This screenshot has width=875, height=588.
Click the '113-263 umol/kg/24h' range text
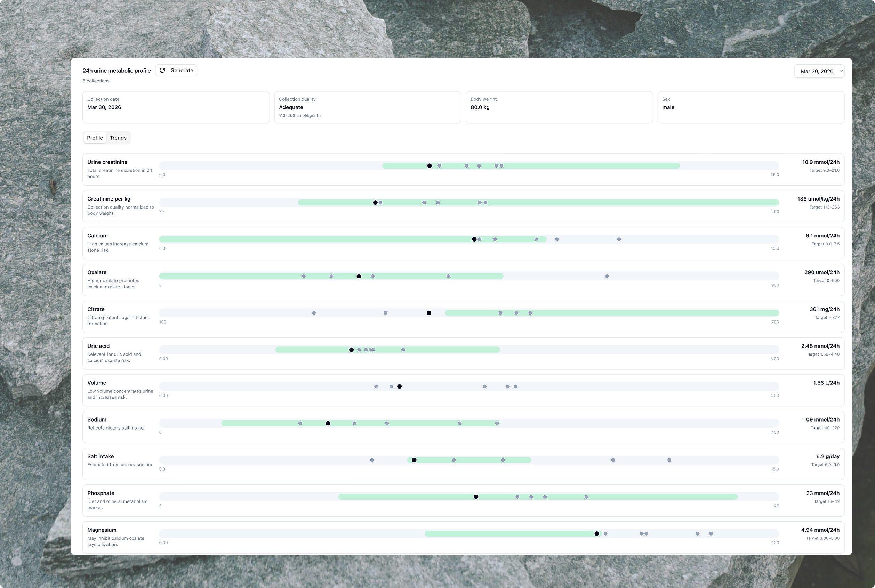300,115
